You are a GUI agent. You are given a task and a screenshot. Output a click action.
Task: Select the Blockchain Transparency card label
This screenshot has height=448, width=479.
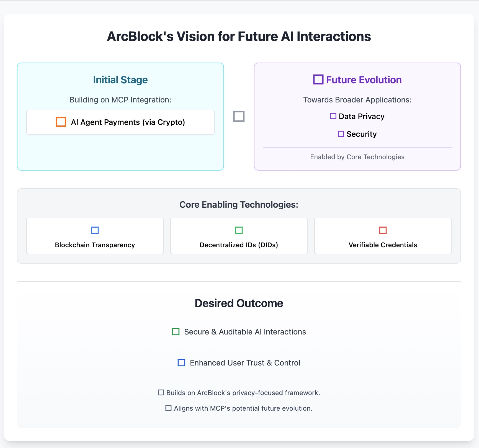click(x=95, y=245)
